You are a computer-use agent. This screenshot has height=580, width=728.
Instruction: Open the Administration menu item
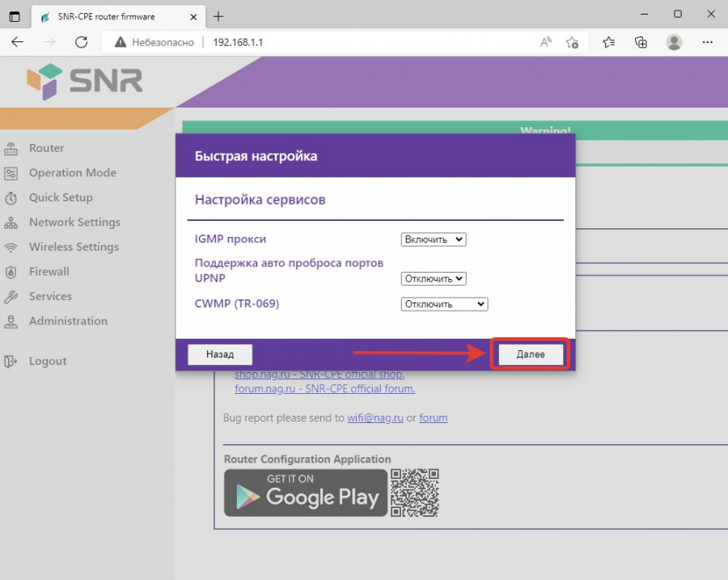tap(68, 321)
